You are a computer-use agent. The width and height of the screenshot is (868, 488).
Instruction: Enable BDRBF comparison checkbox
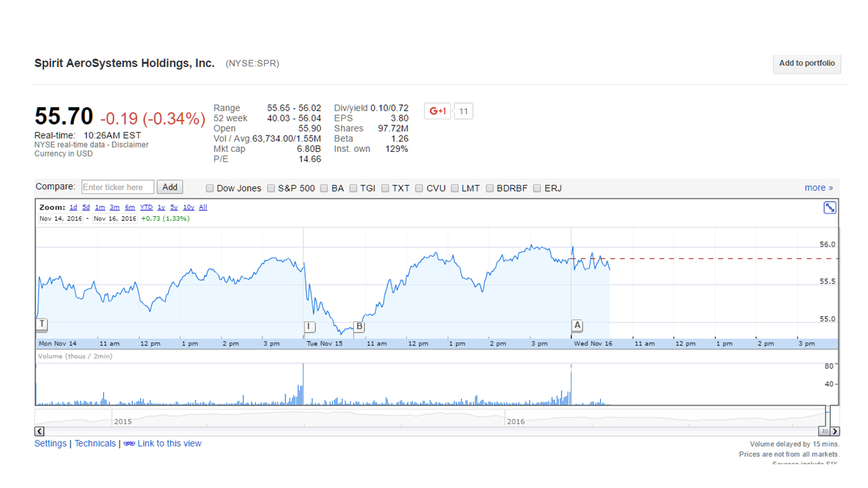point(490,188)
